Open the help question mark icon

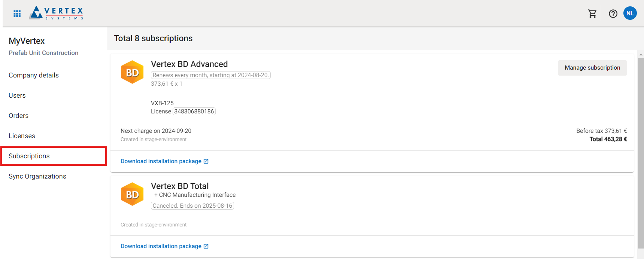click(613, 14)
